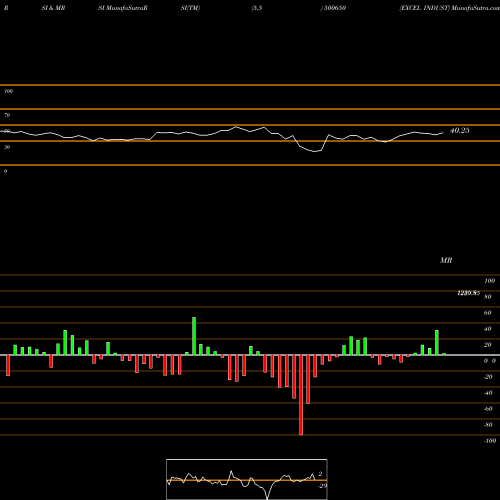500x500 pixels.
Task: Click the MR axis label -40
Action: click(x=488, y=393)
